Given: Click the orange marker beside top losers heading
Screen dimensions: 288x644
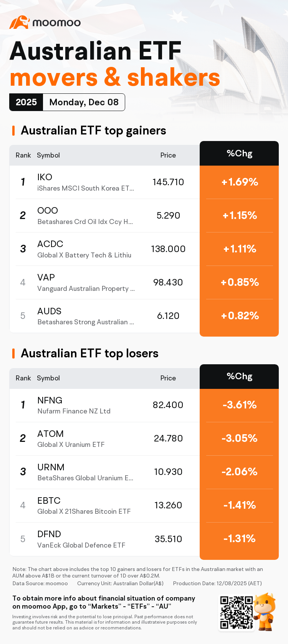Looking at the screenshot, I should pyautogui.click(x=13, y=354).
